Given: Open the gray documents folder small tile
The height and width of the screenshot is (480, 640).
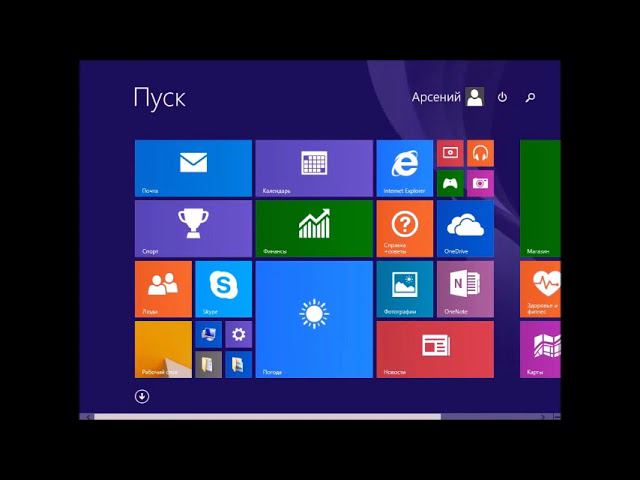Looking at the screenshot, I should [209, 364].
